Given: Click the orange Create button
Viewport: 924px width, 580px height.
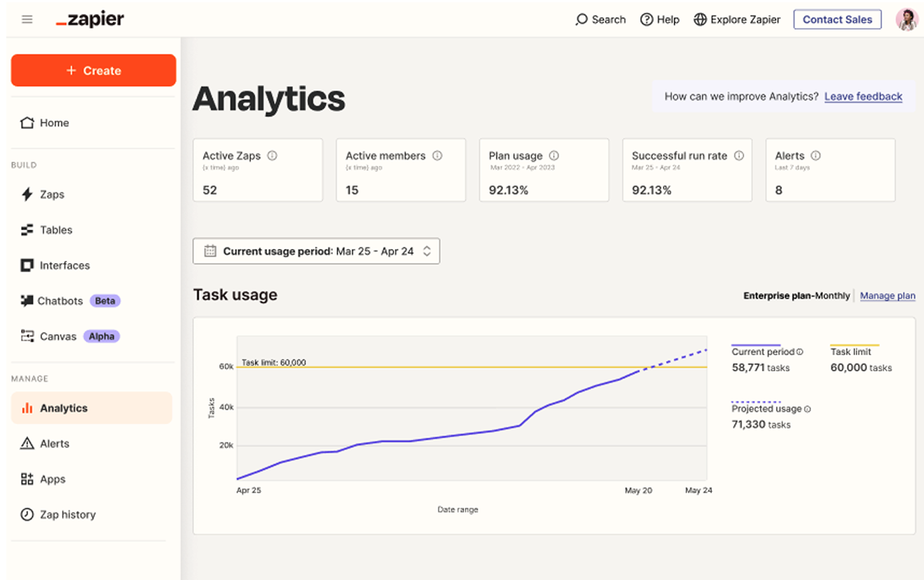Looking at the screenshot, I should coord(93,70).
